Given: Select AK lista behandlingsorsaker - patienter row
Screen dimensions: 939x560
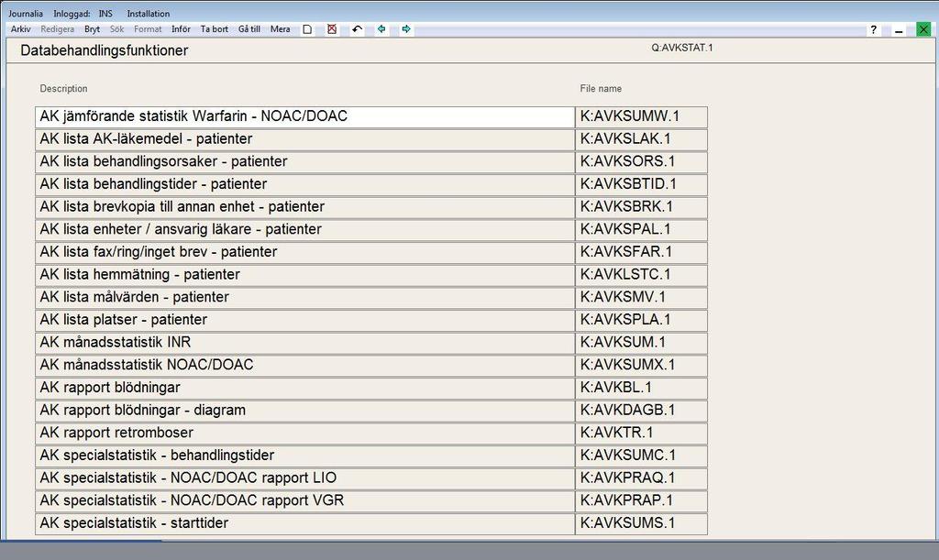Looking at the screenshot, I should [x=304, y=162].
